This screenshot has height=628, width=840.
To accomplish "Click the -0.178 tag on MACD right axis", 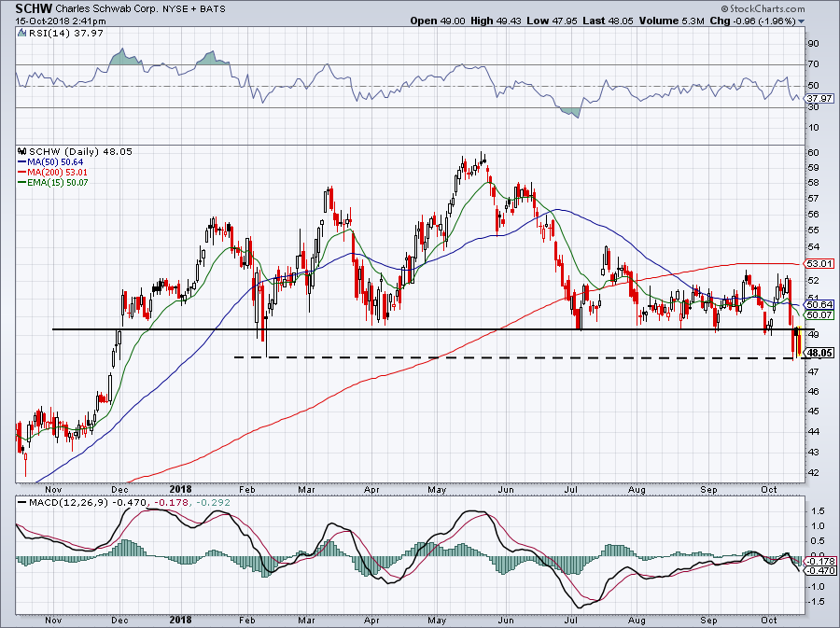I will pos(820,561).
